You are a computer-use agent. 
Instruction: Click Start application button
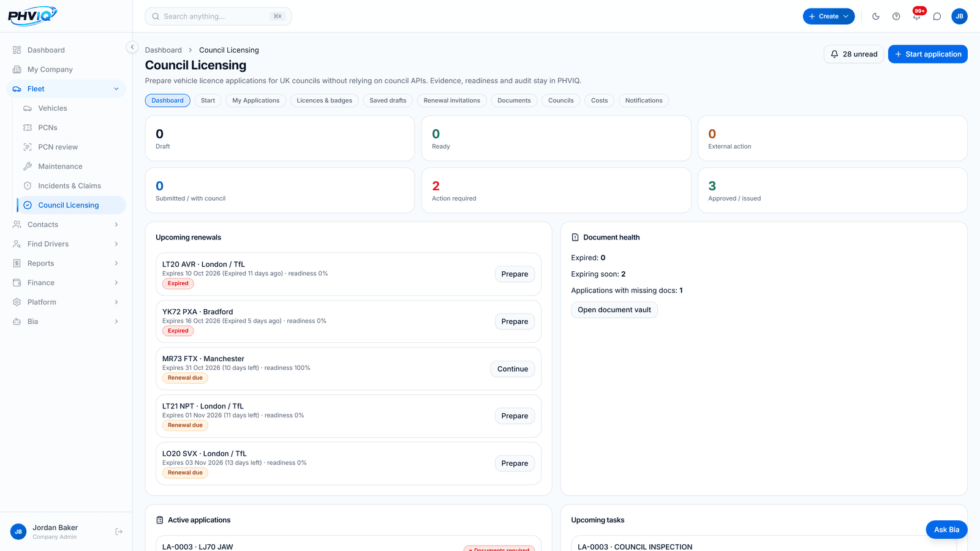[x=928, y=54]
